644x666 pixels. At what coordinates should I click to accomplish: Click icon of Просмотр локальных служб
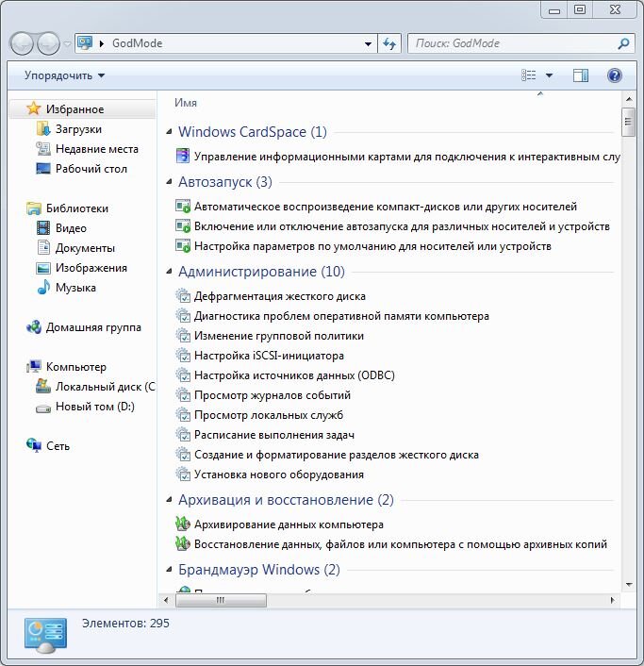click(x=183, y=415)
